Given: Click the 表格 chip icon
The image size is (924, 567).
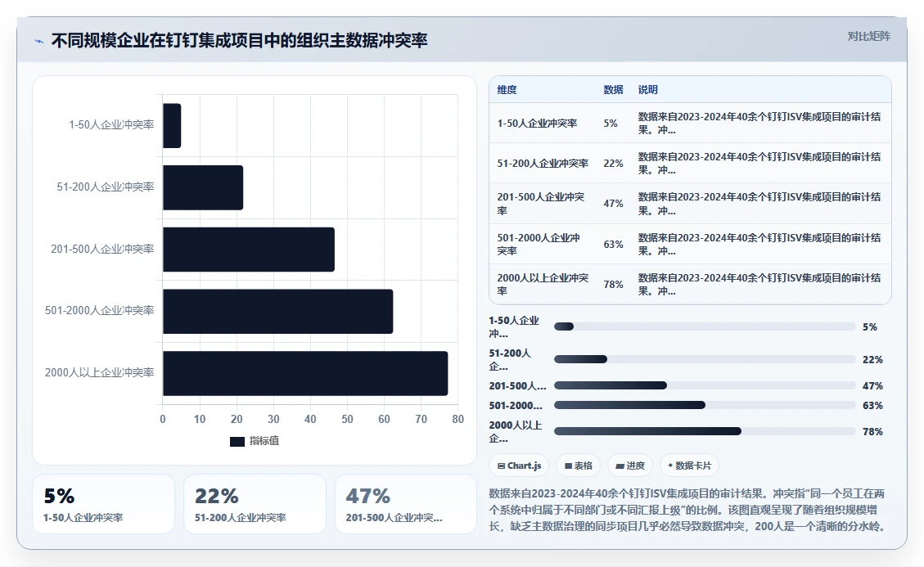Looking at the screenshot, I should (568, 466).
